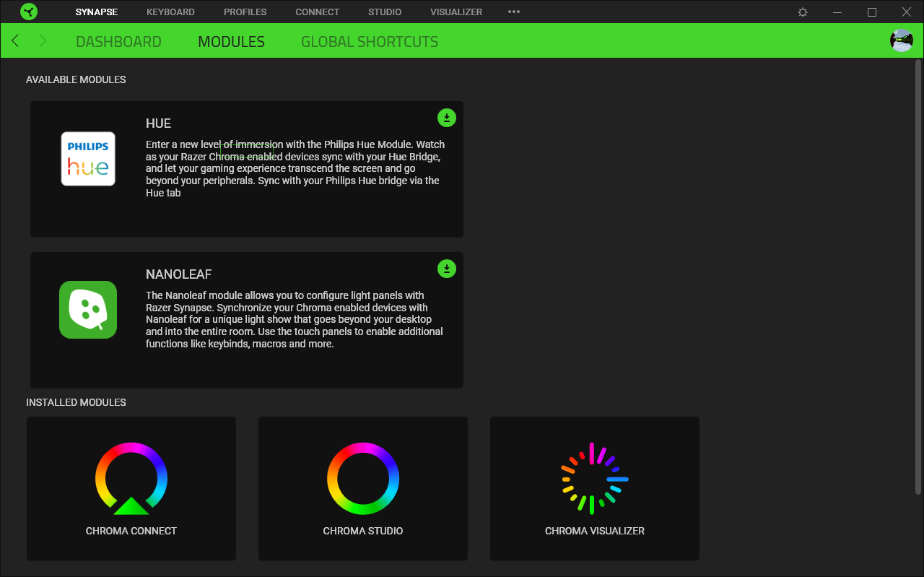Click the Philips Hue logo

[x=88, y=159]
